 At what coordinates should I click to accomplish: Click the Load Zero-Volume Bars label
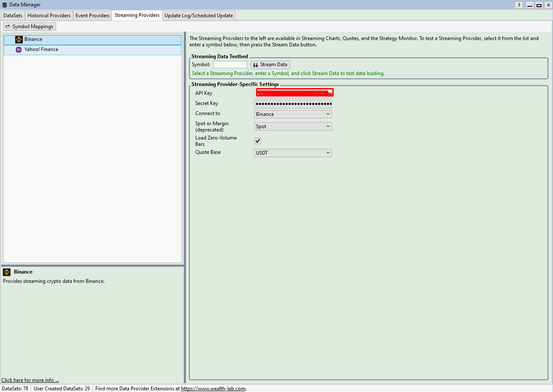pyautogui.click(x=216, y=141)
